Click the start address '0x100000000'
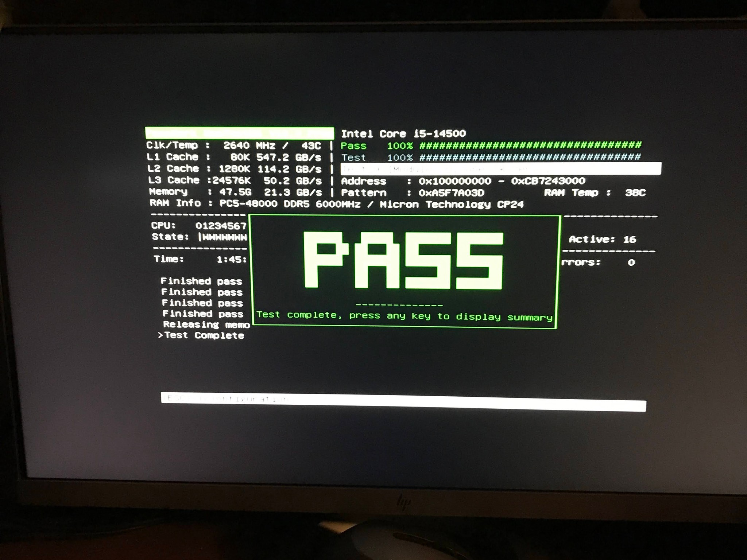The height and width of the screenshot is (560, 747). (455, 181)
